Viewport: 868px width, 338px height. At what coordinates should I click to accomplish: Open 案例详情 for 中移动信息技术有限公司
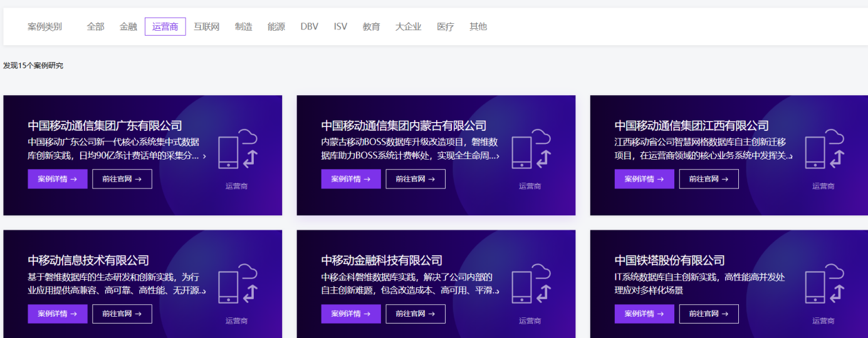(x=58, y=314)
